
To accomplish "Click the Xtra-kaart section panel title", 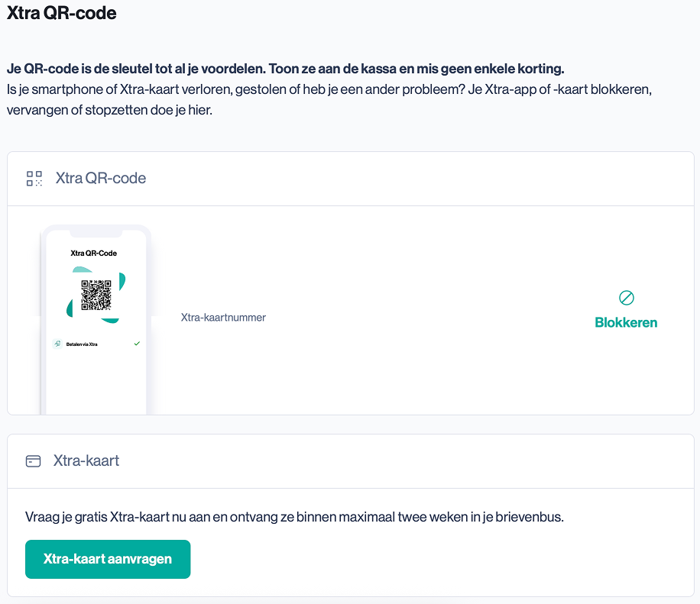I will click(86, 461).
